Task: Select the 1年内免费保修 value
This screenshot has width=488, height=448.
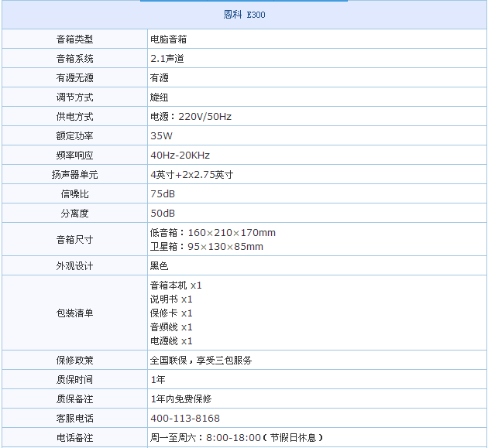Action: tap(181, 399)
